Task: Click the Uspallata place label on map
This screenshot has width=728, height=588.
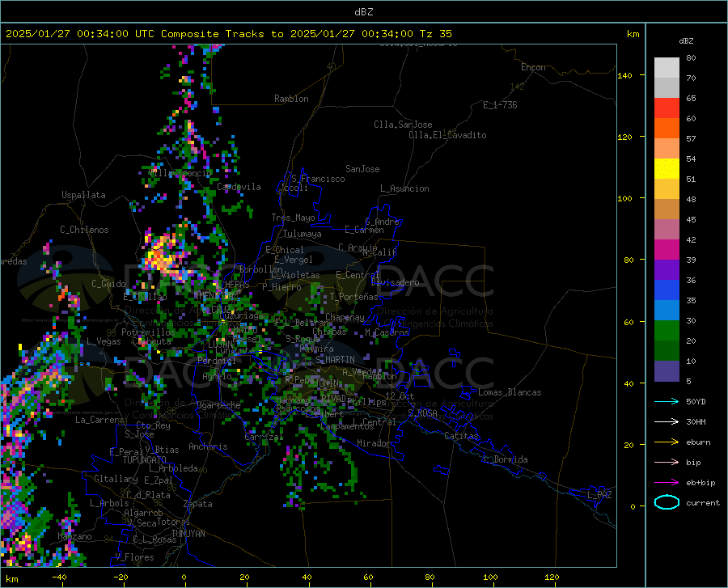Action: (x=83, y=195)
